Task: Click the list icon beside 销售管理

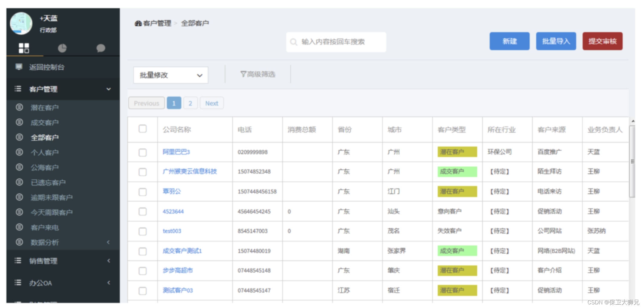Action: point(18,261)
